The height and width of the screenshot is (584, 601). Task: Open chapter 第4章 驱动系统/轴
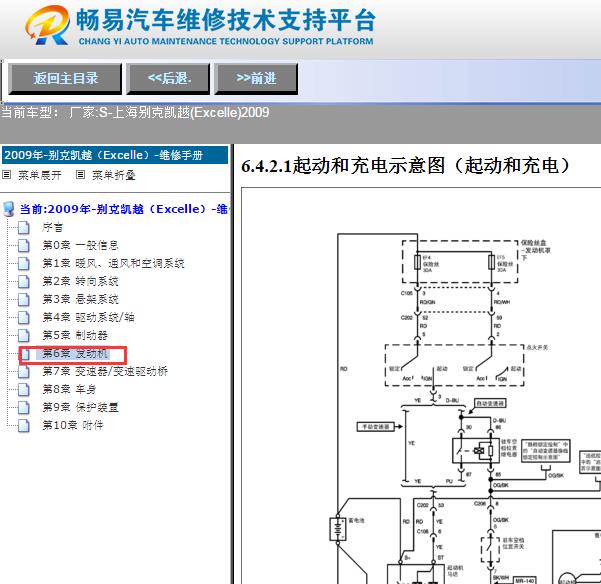click(x=88, y=317)
